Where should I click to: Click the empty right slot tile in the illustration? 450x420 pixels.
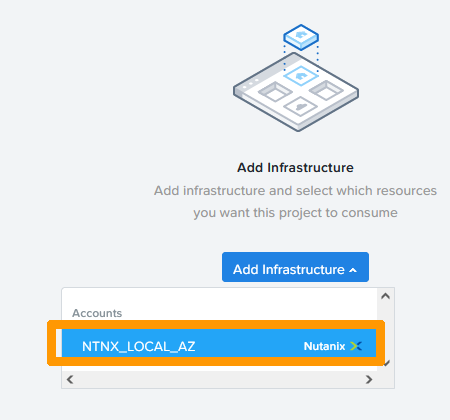326,91
